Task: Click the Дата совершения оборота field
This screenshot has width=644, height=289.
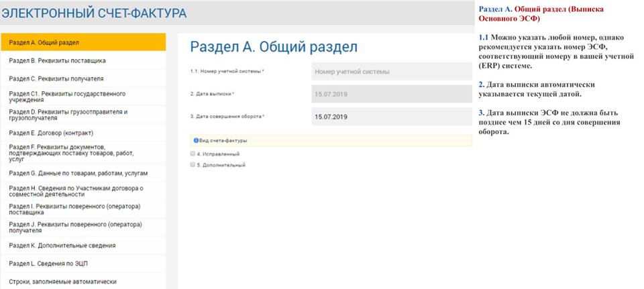Action: pos(391,117)
